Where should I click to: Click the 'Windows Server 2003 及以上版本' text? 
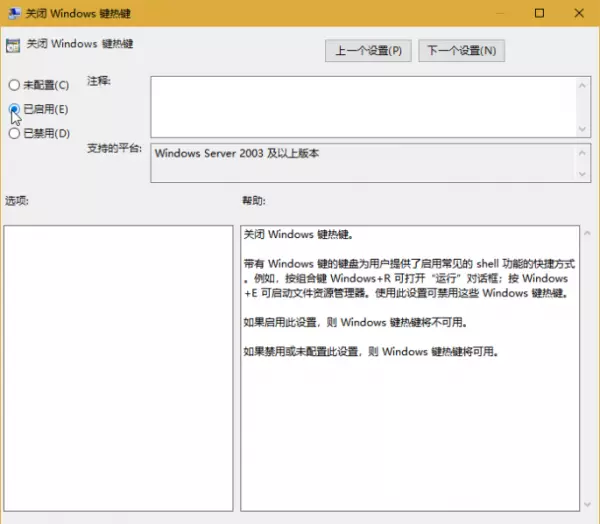[x=237, y=153]
